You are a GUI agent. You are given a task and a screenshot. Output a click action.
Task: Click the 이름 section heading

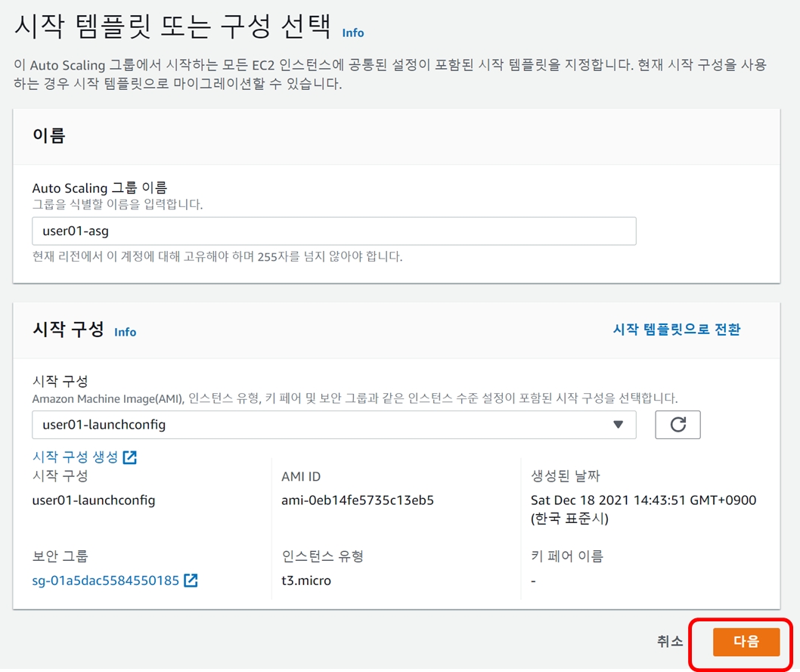click(x=49, y=136)
